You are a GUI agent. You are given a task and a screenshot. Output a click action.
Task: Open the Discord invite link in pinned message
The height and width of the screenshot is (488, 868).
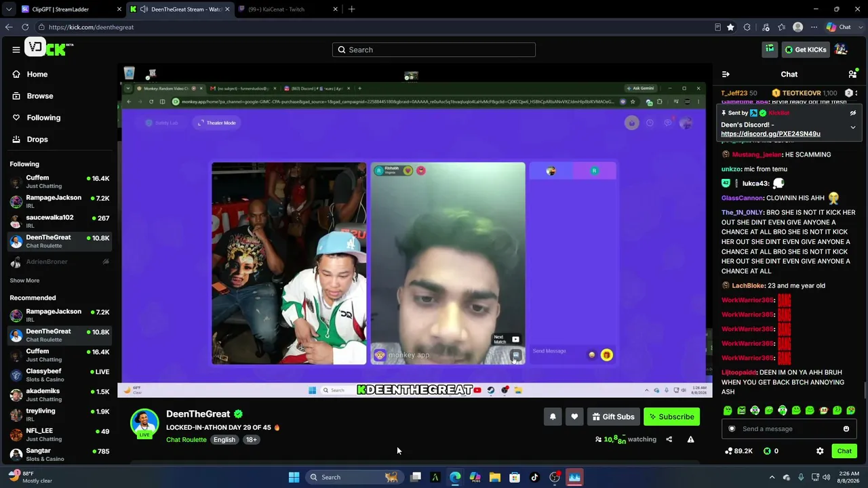point(770,134)
